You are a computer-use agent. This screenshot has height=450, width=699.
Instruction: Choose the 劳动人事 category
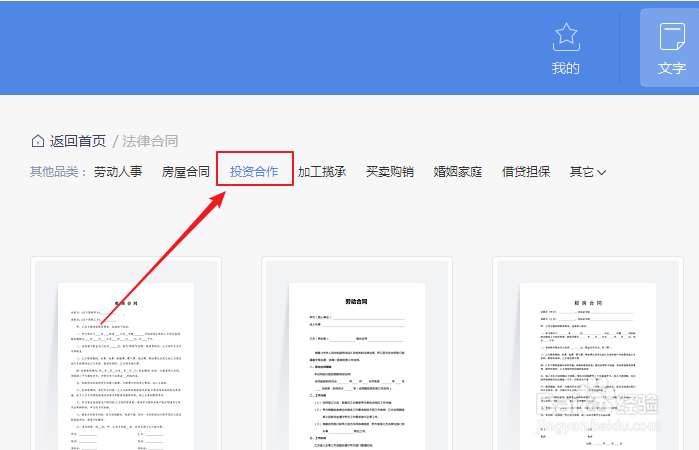point(118,172)
